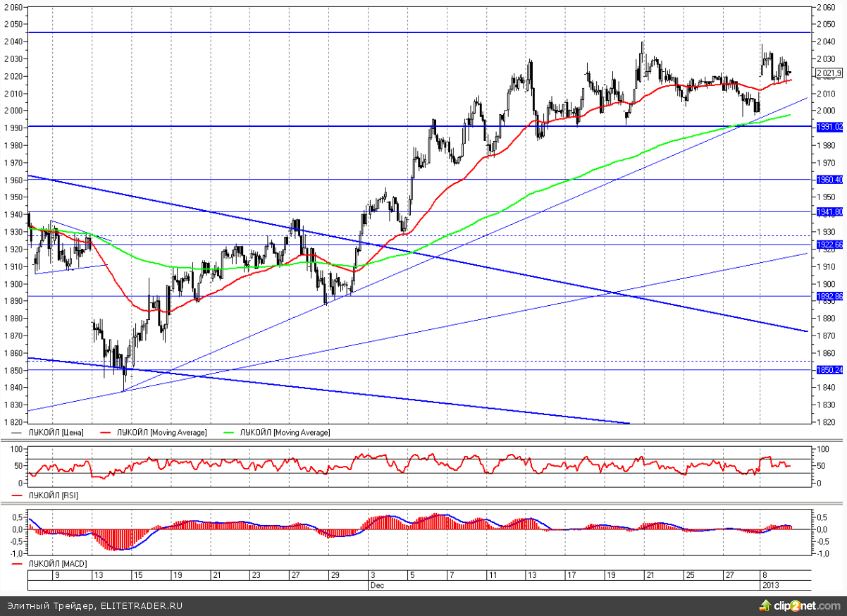Click the ЛУКОЙЛ [Цена] legend line marker
The height and width of the screenshot is (616, 847).
tap(18, 432)
